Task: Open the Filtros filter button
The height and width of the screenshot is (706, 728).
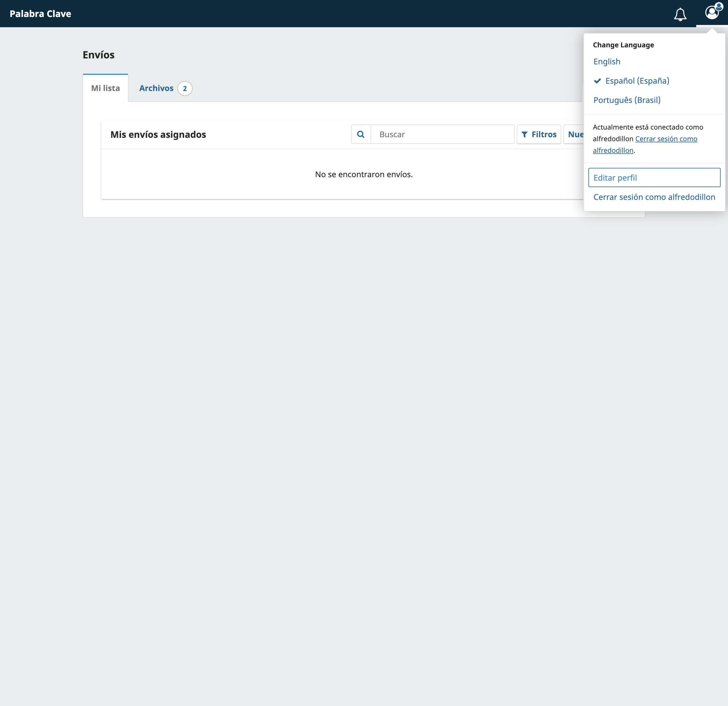Action: tap(539, 134)
